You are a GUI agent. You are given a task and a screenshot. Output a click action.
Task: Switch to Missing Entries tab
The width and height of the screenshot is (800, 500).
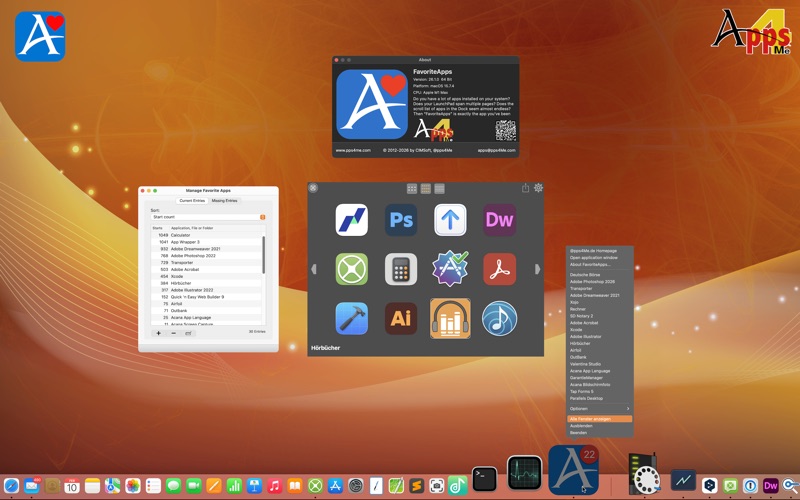224,201
